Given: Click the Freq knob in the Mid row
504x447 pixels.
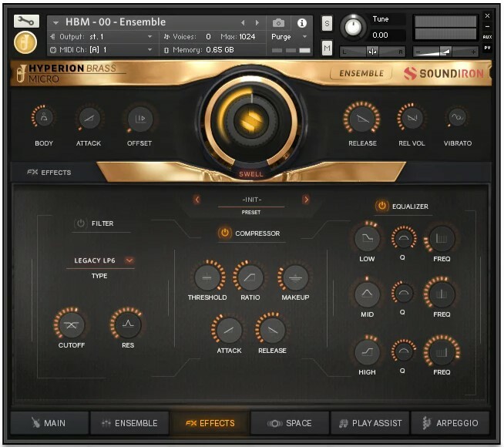Looking at the screenshot, I should (x=442, y=294).
